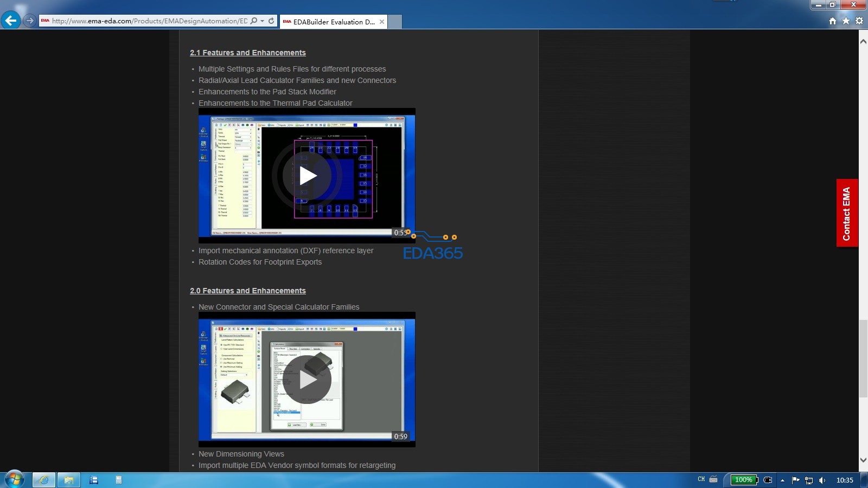This screenshot has height=488, width=868.
Task: Click the Show Desktop strip
Action: [x=864, y=480]
